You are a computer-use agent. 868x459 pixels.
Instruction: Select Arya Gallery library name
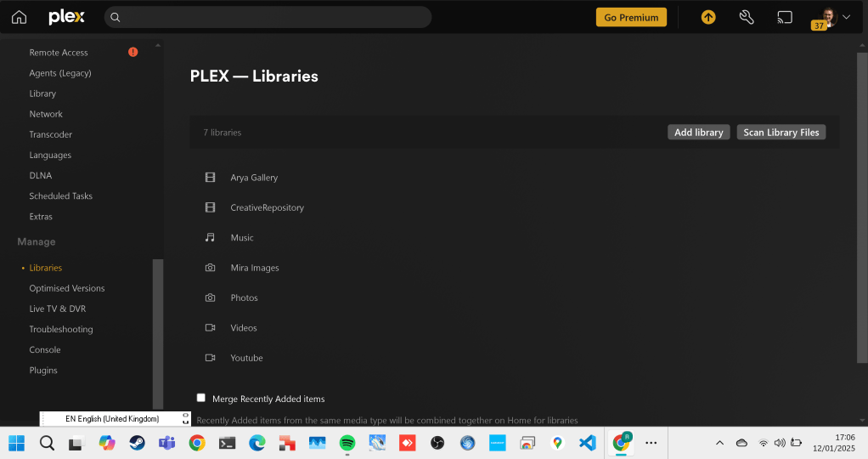click(254, 178)
